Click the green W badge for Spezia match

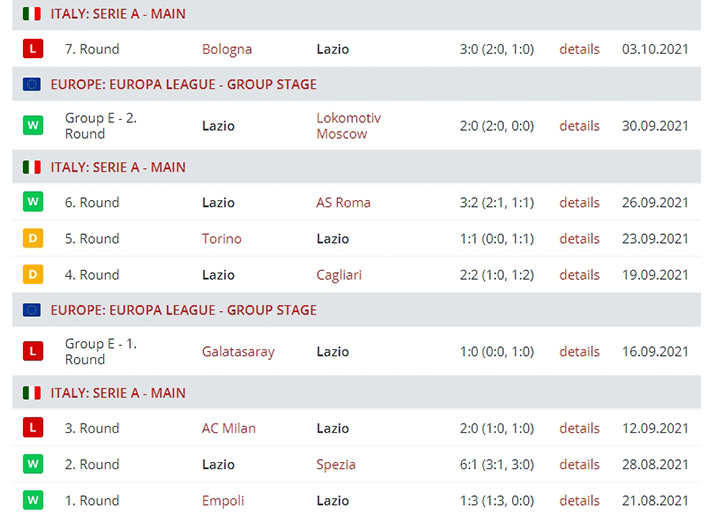click(x=33, y=464)
